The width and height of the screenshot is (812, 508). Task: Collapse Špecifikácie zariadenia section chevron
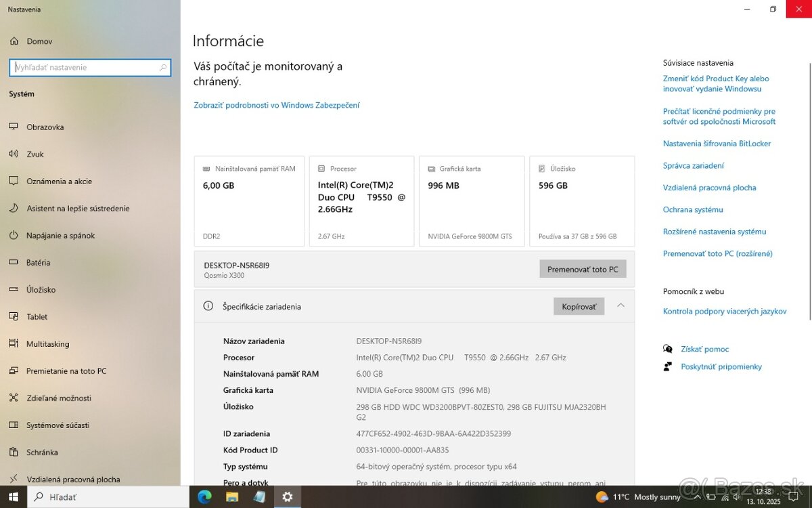tap(621, 306)
